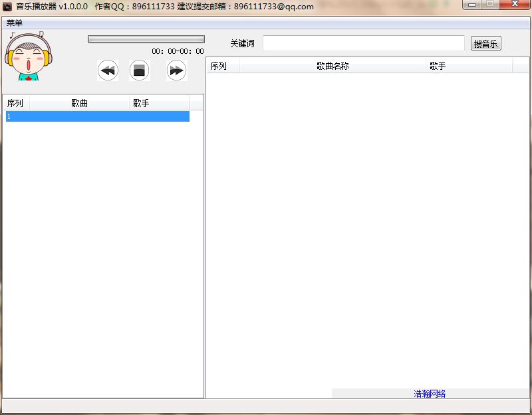Sort playlist by 序列 column header
The height and width of the screenshot is (415, 532).
pyautogui.click(x=16, y=103)
